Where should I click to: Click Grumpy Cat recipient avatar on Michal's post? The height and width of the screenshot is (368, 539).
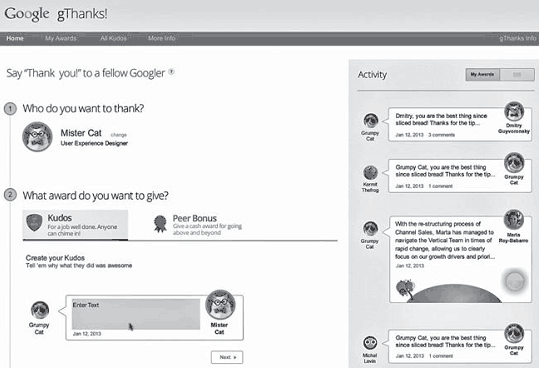click(x=514, y=333)
